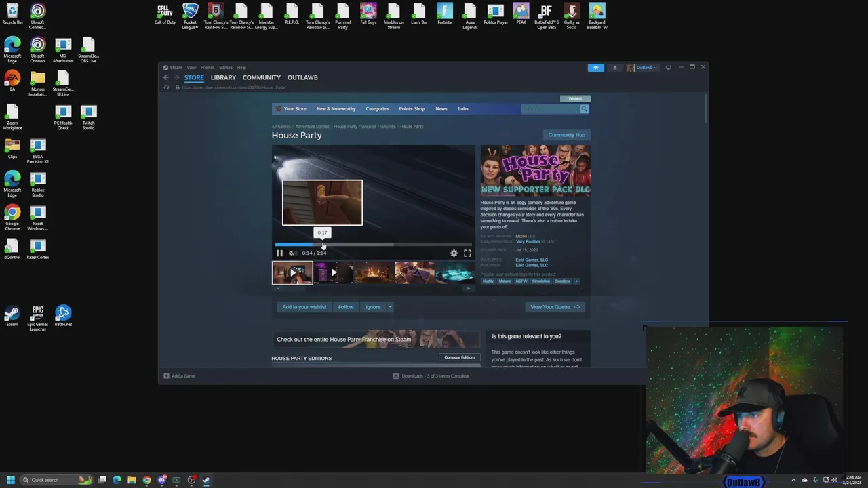
Task: Open the Help menu
Action: (241, 67)
